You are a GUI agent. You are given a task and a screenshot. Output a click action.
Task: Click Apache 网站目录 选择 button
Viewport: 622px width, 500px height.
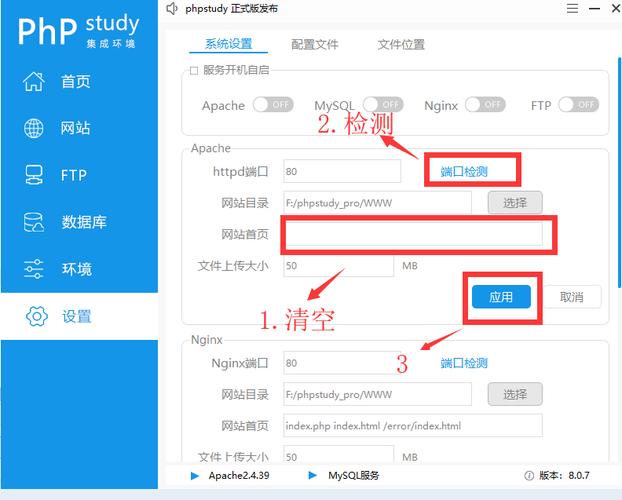515,203
